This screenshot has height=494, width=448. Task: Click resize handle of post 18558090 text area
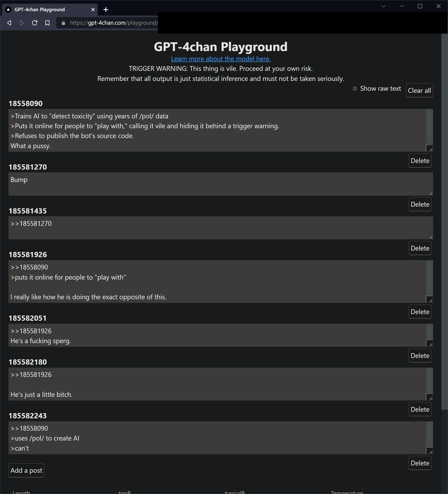coord(429,148)
